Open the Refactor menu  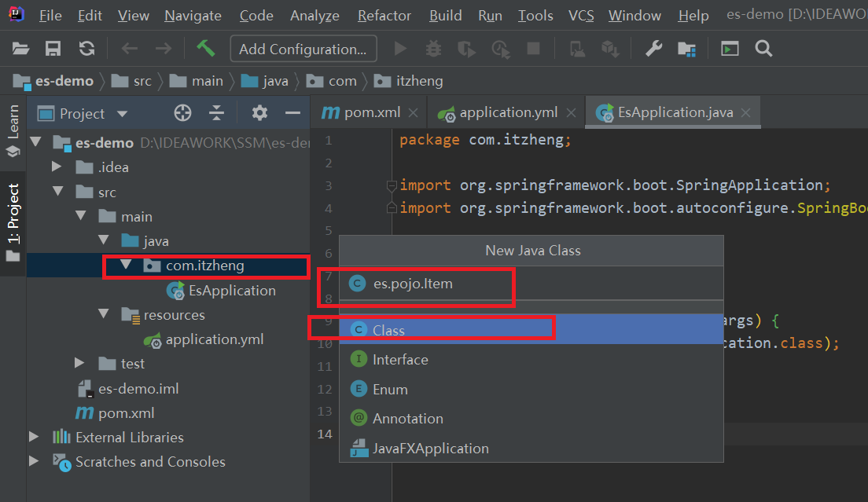(x=384, y=16)
